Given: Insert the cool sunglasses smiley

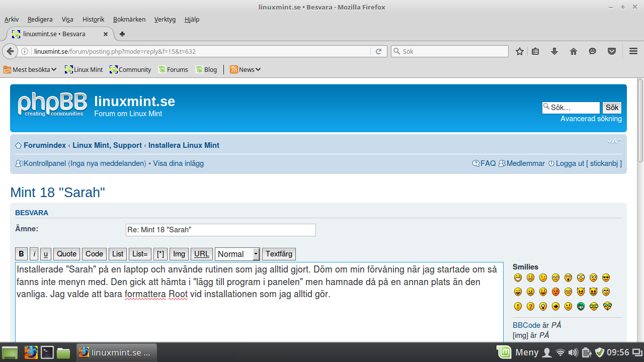Looking at the screenshot, I should point(607,278).
